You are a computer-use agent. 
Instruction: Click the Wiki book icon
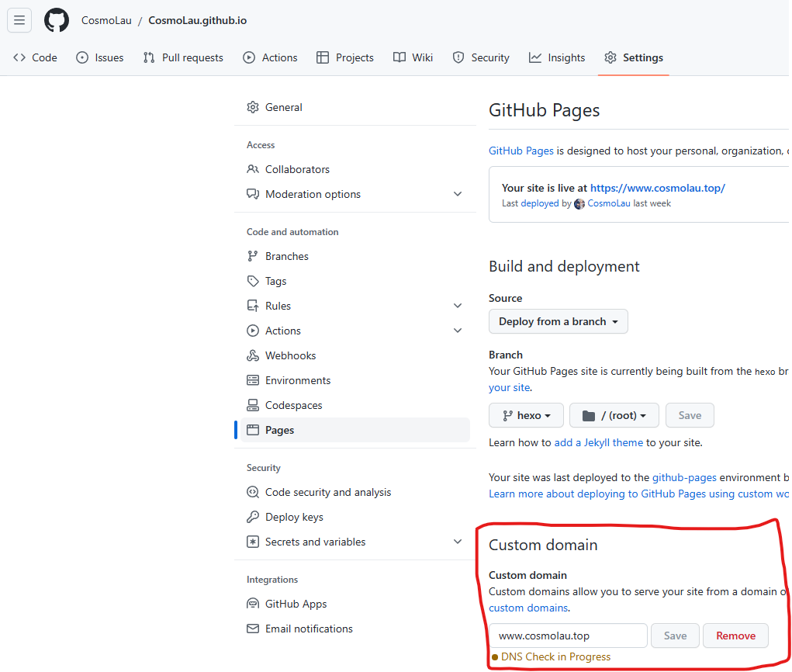pos(399,57)
